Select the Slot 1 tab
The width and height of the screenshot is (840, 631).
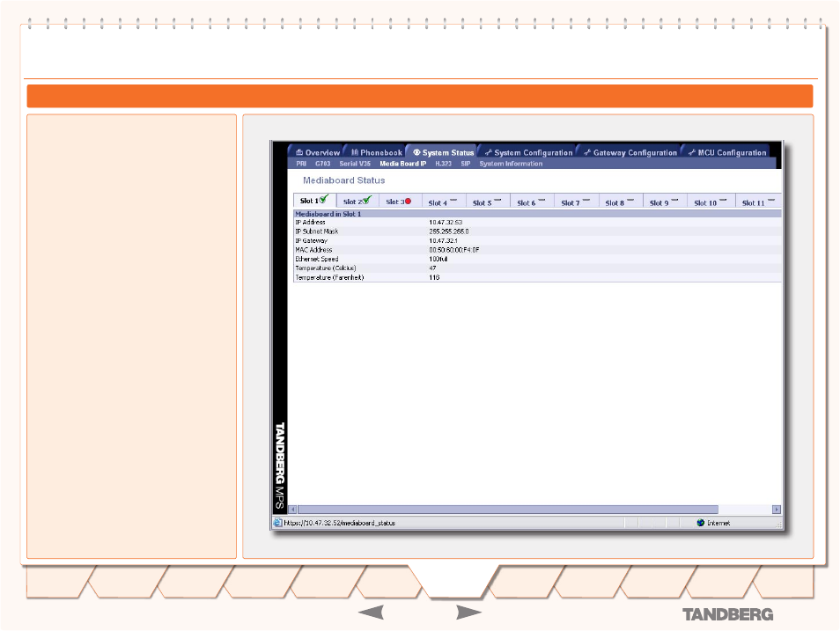(315, 201)
